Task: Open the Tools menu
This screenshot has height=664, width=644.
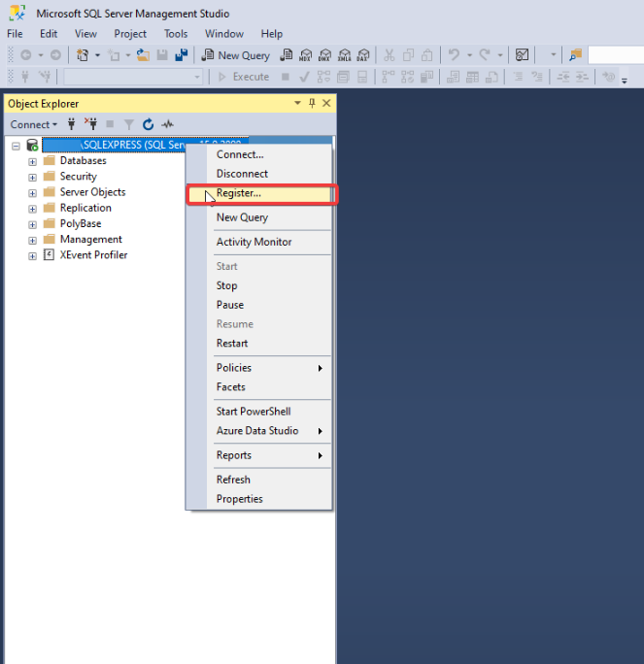Action: click(x=176, y=34)
